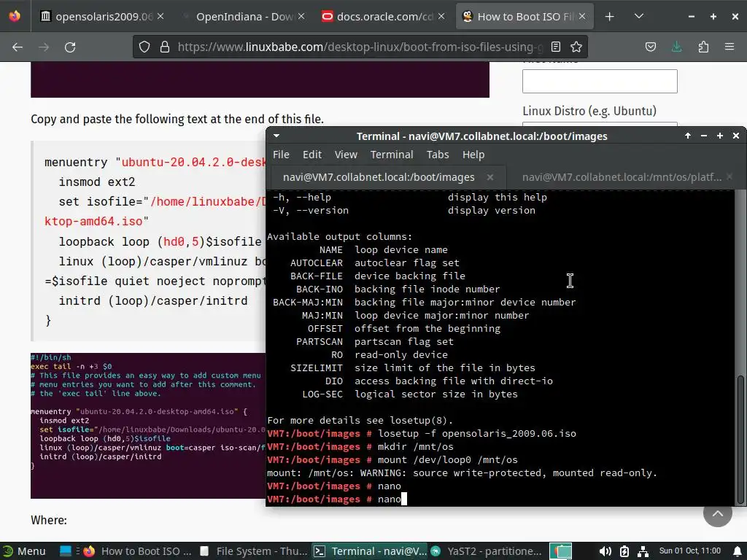Open the terminal Edit menu
This screenshot has height=560, width=747.
(312, 155)
